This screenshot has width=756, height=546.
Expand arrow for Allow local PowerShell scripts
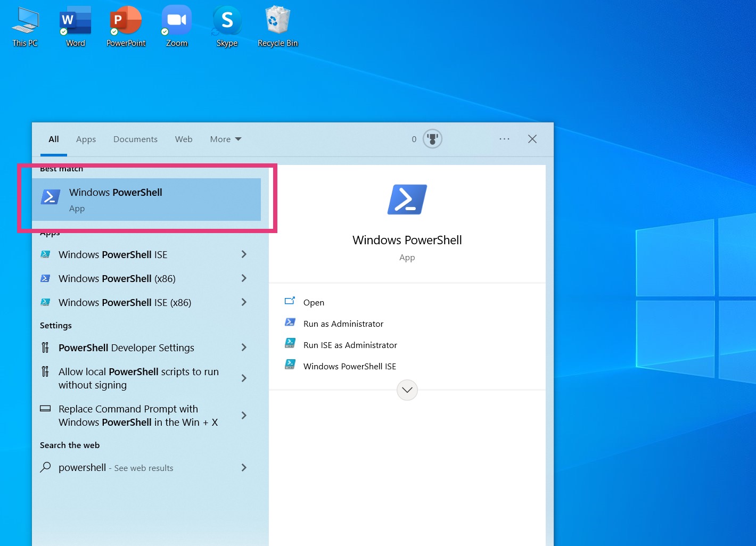click(244, 378)
